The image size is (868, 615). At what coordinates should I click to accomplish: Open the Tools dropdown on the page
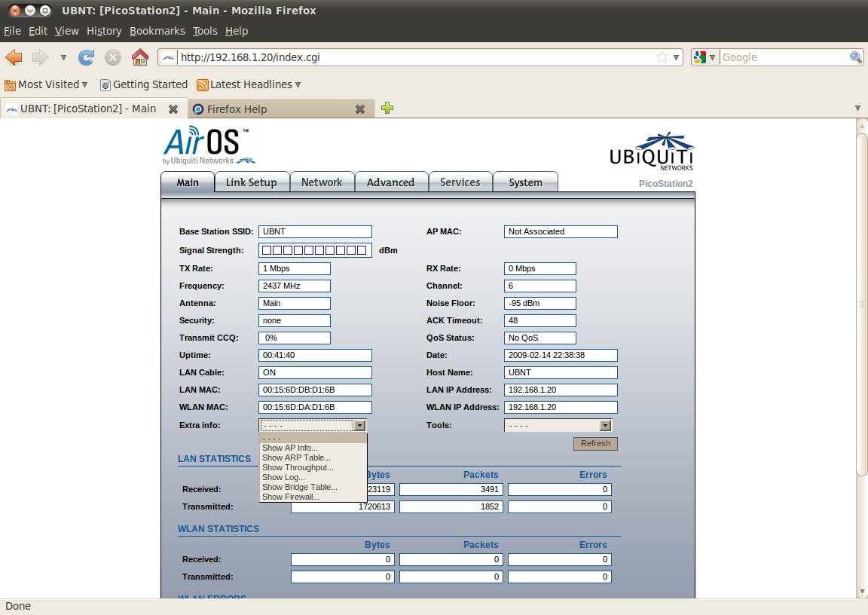tap(558, 425)
